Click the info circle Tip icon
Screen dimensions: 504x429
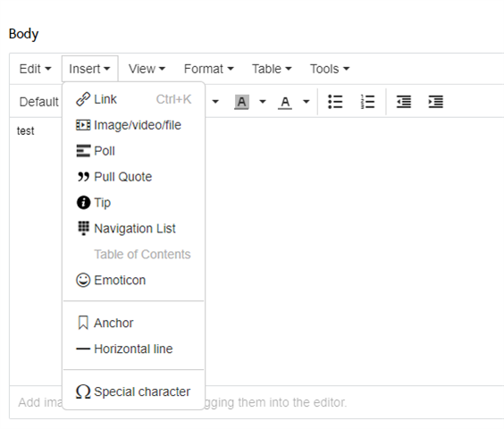tap(83, 203)
